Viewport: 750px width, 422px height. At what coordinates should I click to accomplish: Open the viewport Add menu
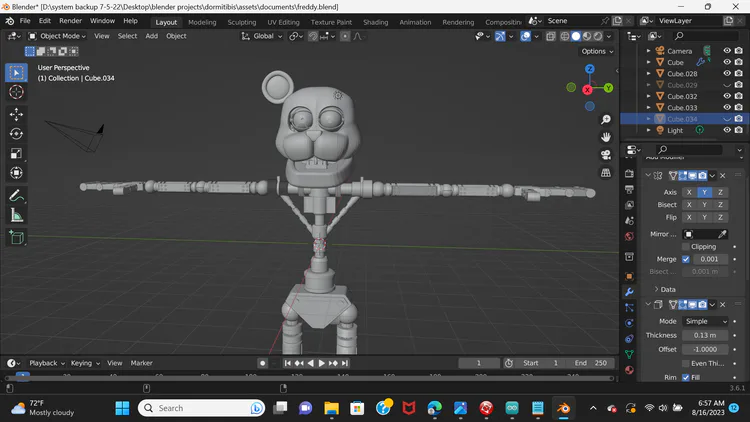coord(152,36)
